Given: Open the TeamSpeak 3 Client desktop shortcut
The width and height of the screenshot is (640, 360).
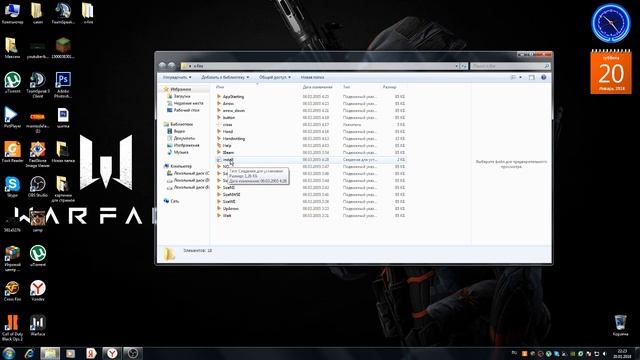Looking at the screenshot, I should (x=38, y=84).
